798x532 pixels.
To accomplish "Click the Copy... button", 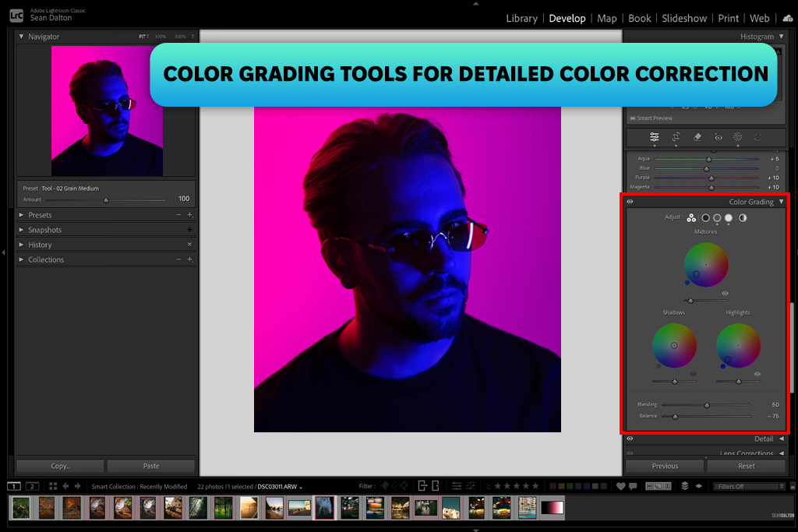I will (61, 466).
